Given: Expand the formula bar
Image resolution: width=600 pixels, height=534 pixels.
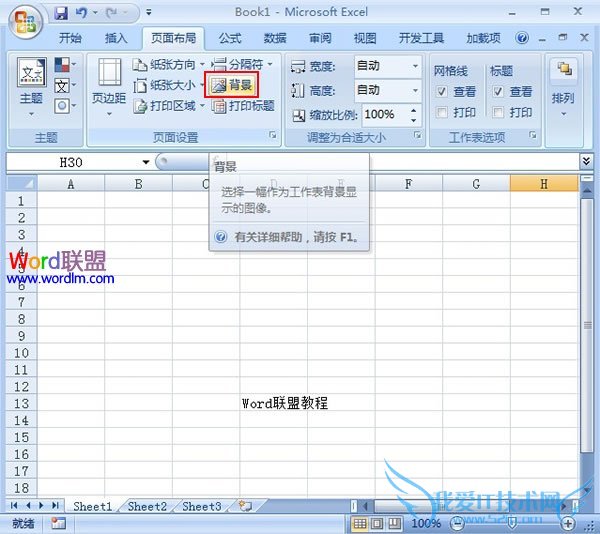Looking at the screenshot, I should coord(586,161).
